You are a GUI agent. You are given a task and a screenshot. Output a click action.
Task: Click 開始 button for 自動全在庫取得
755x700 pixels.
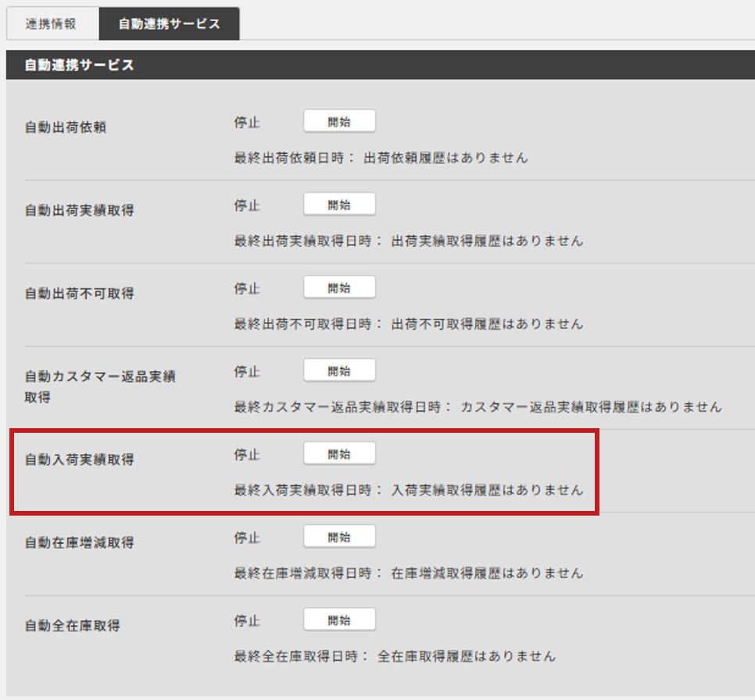(339, 620)
